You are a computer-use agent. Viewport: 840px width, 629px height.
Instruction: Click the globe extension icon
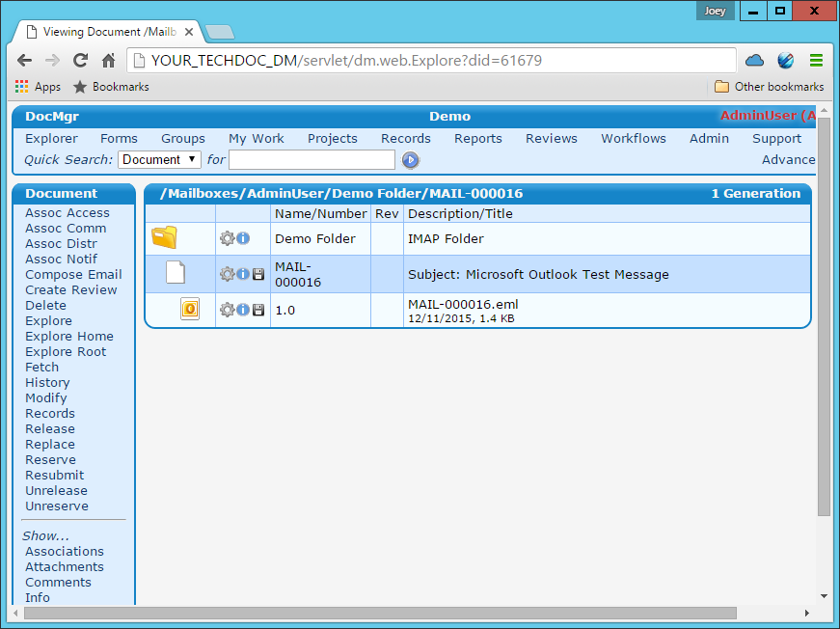coord(785,61)
